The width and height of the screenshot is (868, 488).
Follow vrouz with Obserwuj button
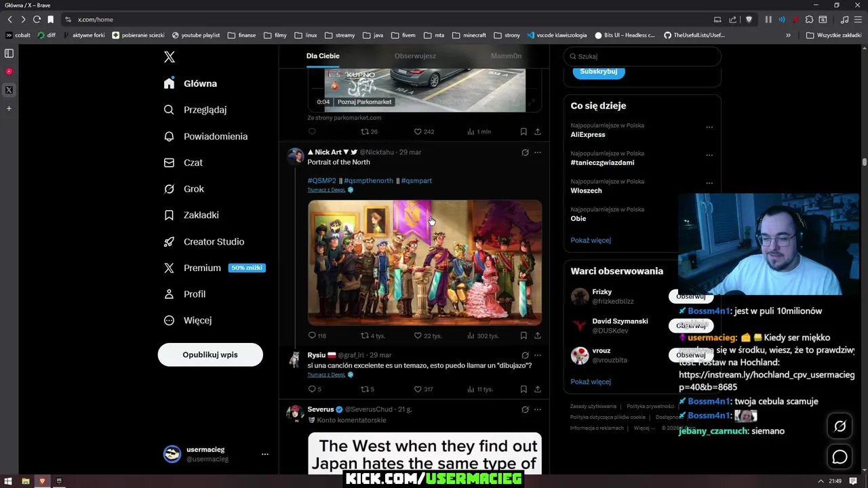click(x=691, y=355)
